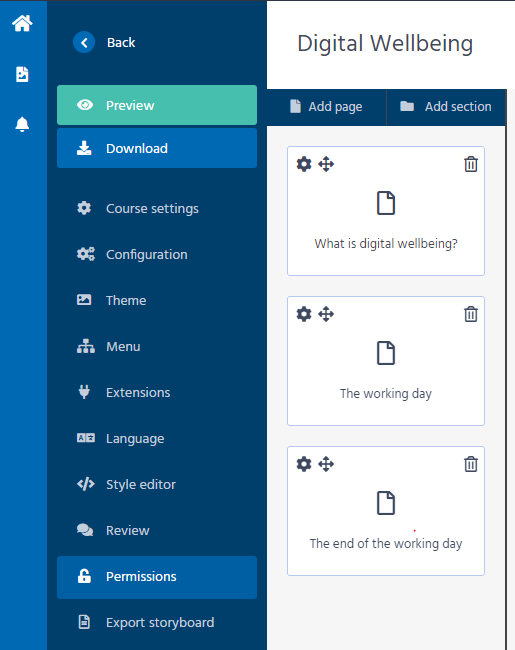Image resolution: width=515 pixels, height=650 pixels.
Task: Click the home icon in left rail
Action: tap(22, 23)
